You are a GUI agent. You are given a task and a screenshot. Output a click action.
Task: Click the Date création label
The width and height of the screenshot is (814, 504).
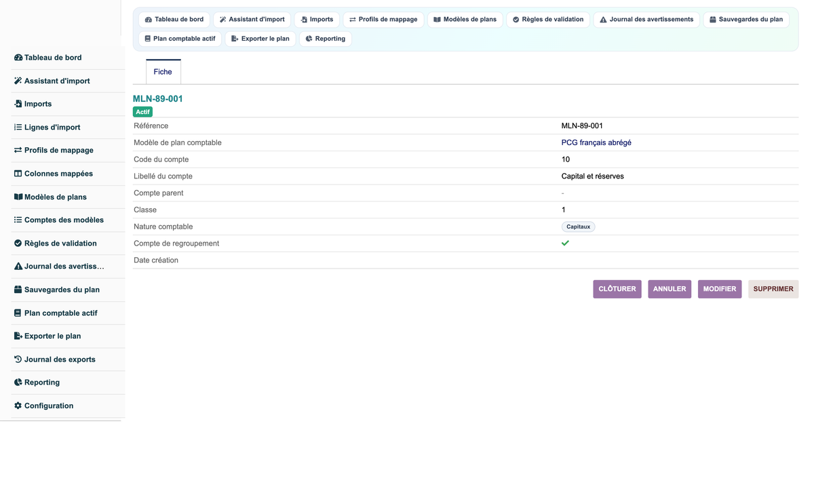(156, 260)
